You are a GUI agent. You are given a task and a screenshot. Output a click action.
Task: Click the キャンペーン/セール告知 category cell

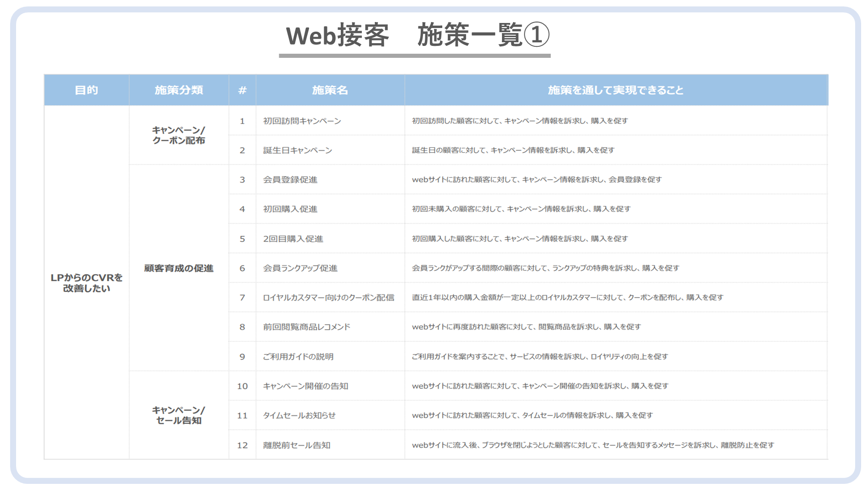[x=179, y=415]
